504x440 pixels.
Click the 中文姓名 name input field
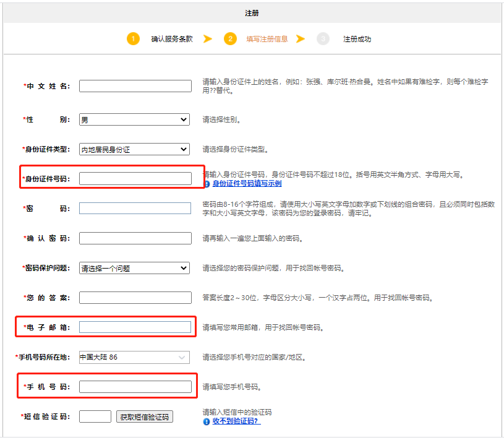tap(135, 86)
